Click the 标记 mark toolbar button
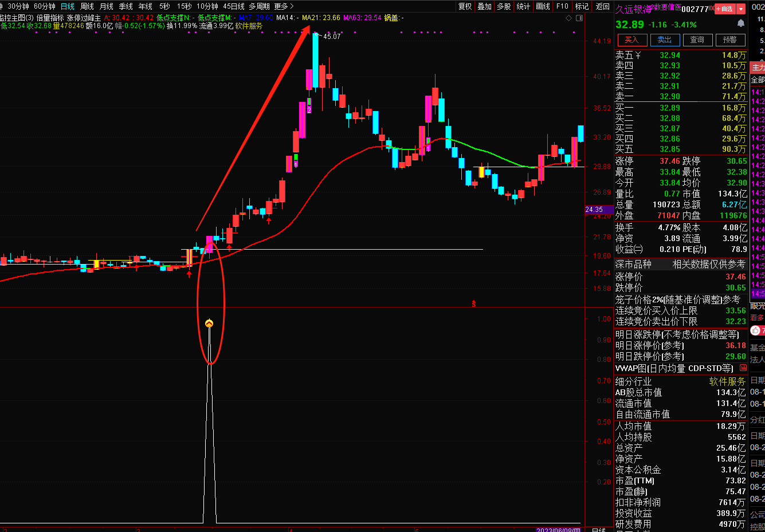765x532 pixels. pyautogui.click(x=582, y=6)
